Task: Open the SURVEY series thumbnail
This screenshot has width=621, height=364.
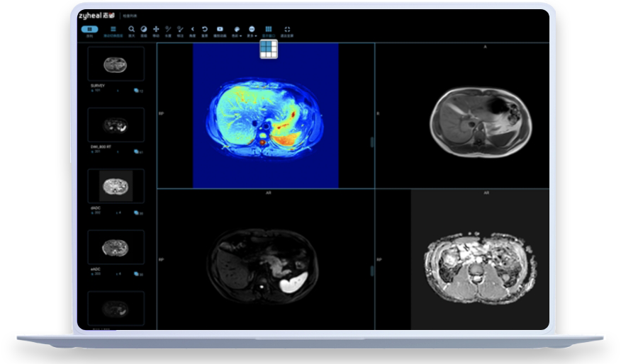Action: [x=116, y=64]
